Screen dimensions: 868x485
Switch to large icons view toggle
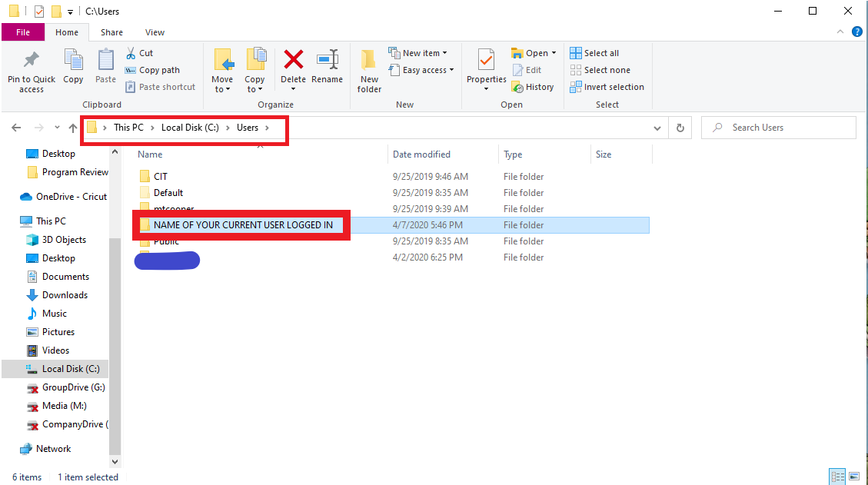853,477
